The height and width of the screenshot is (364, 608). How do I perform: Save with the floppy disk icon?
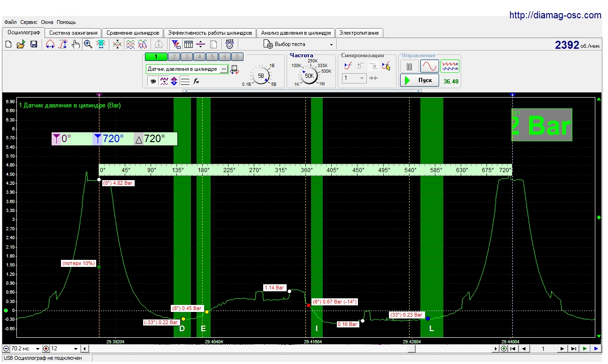(34, 44)
